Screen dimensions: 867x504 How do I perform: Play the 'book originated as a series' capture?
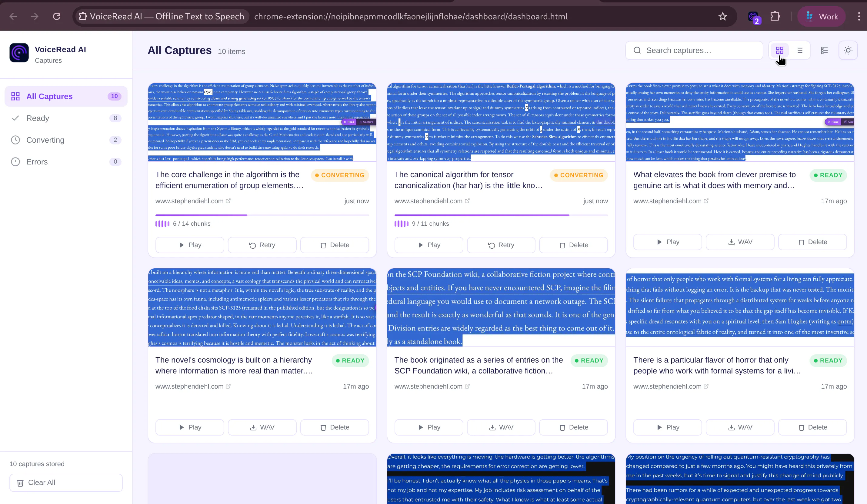[x=429, y=427]
